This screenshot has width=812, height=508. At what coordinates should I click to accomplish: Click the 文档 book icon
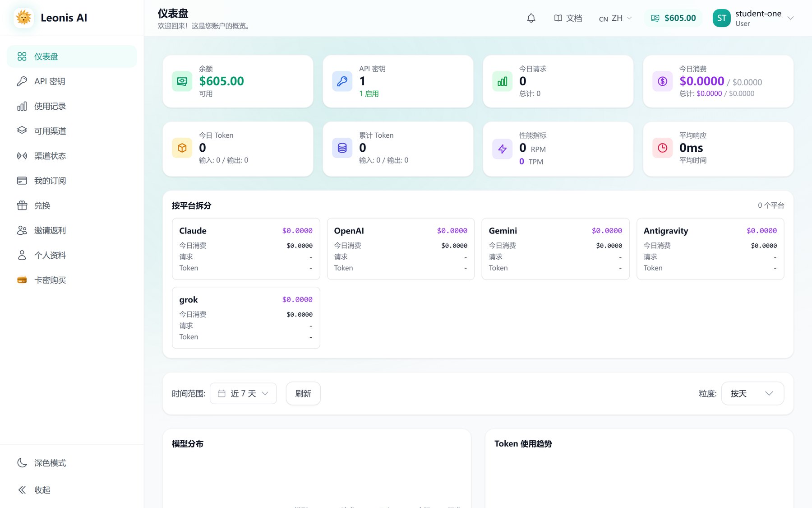pyautogui.click(x=558, y=18)
